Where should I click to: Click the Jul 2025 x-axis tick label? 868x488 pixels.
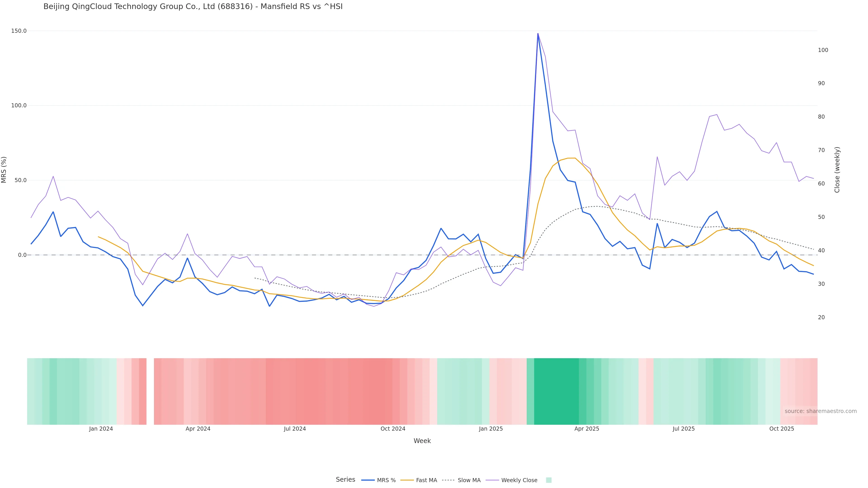683,429
